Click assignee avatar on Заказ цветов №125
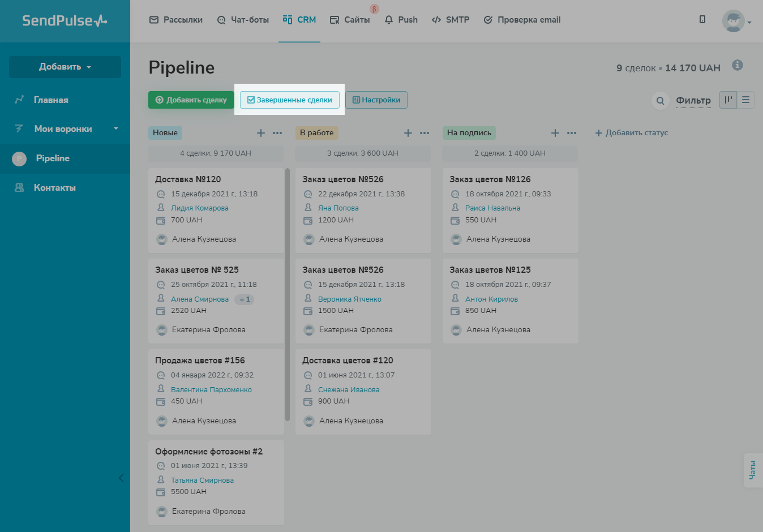This screenshot has height=532, width=763. tap(456, 330)
